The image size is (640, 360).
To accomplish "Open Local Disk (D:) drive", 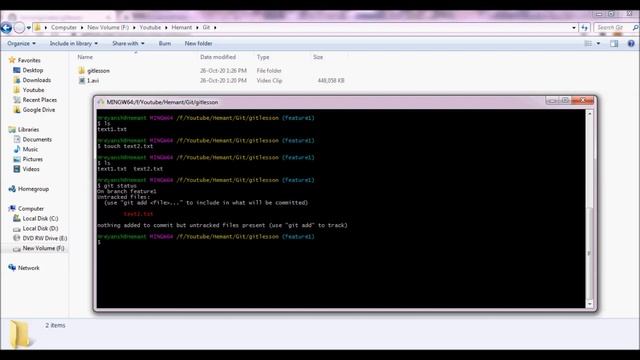I will 36,229.
